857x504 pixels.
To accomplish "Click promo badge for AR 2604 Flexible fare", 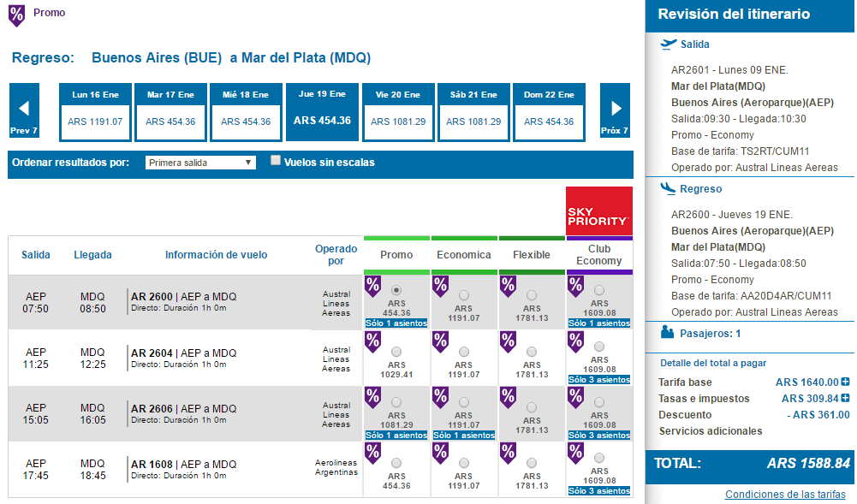I will tap(509, 342).
